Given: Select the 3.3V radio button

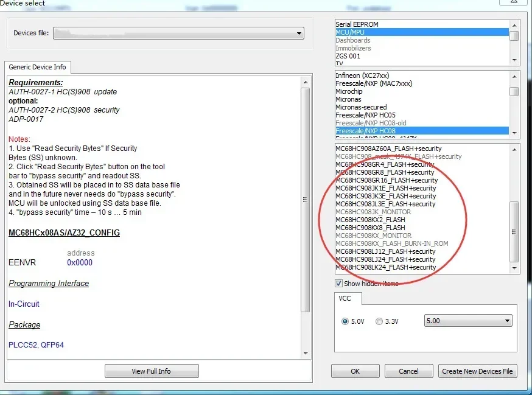Looking at the screenshot, I should 379,321.
